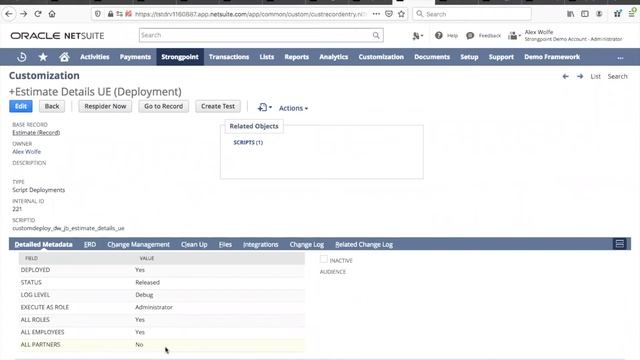Open the Documents menu
The width and height of the screenshot is (640, 360).
(x=432, y=57)
